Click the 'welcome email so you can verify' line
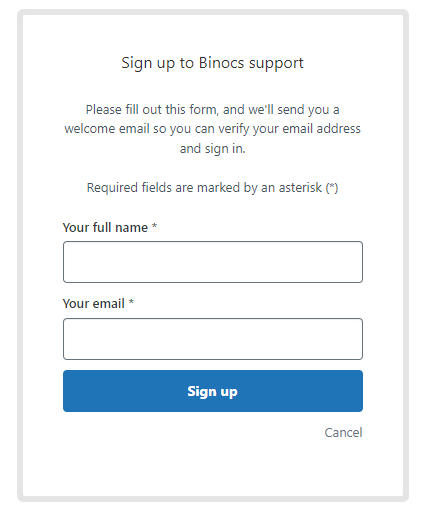Image resolution: width=426 pixels, height=518 pixels. tap(213, 129)
